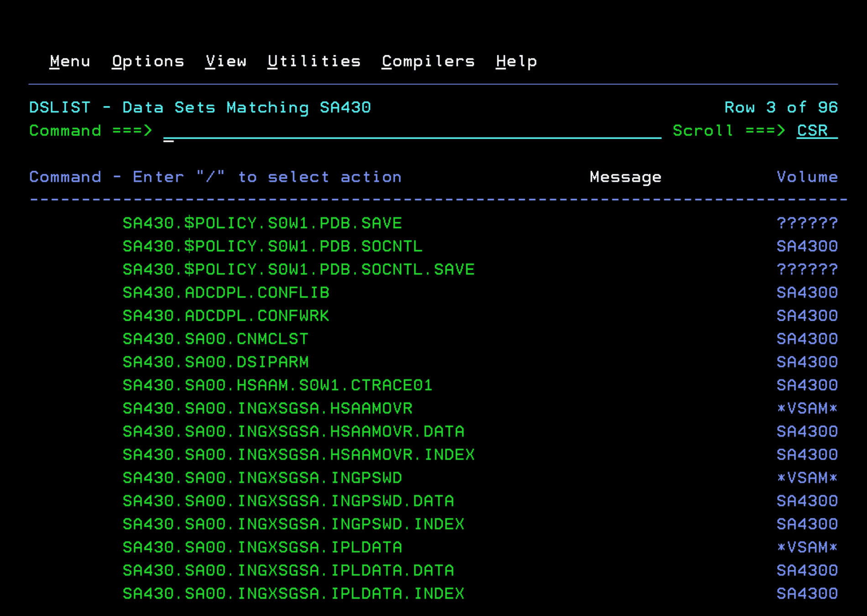Click the Message column header

pos(625,177)
